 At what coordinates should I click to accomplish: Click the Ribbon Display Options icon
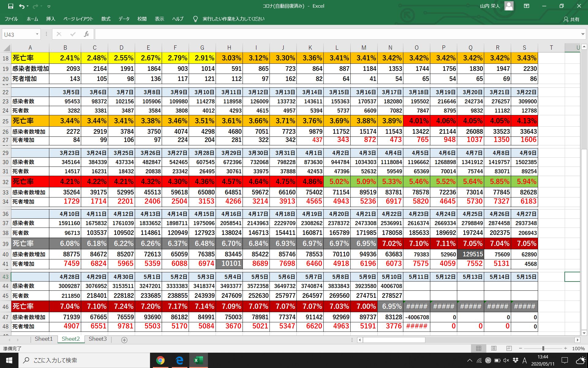coord(526,6)
